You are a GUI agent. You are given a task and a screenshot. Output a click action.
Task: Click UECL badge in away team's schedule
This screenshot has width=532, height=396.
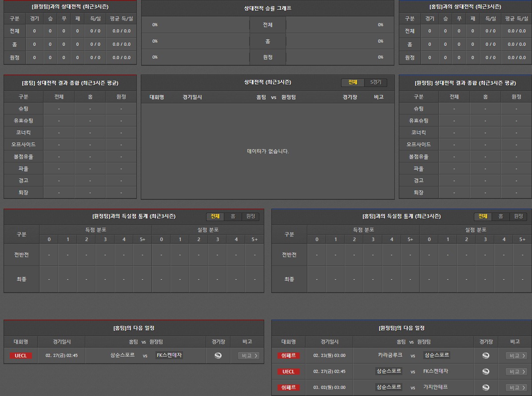(288, 372)
